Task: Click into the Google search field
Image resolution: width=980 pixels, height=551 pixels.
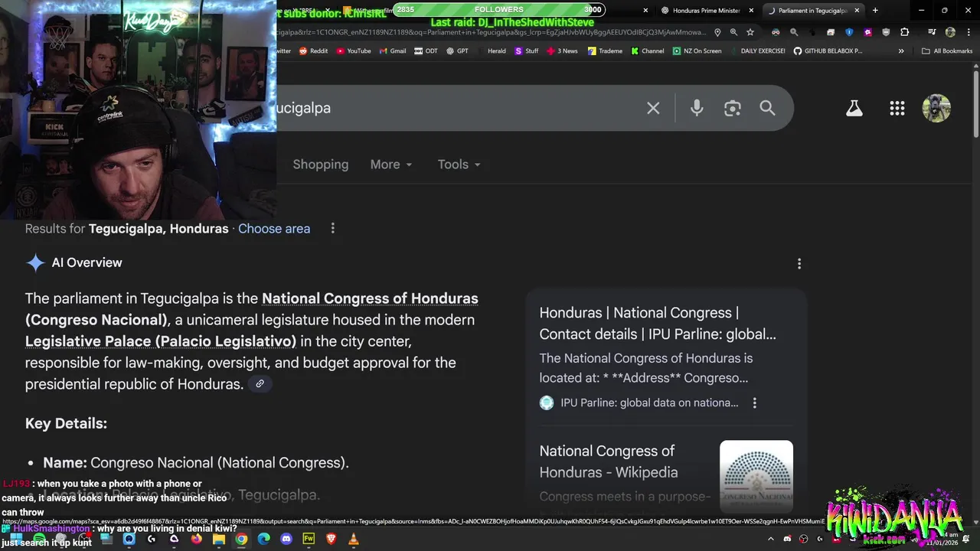Action: coord(459,108)
